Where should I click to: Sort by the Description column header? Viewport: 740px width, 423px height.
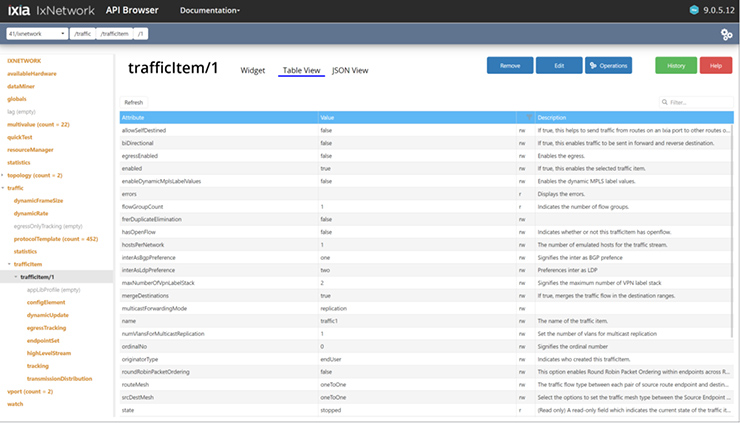click(634, 118)
